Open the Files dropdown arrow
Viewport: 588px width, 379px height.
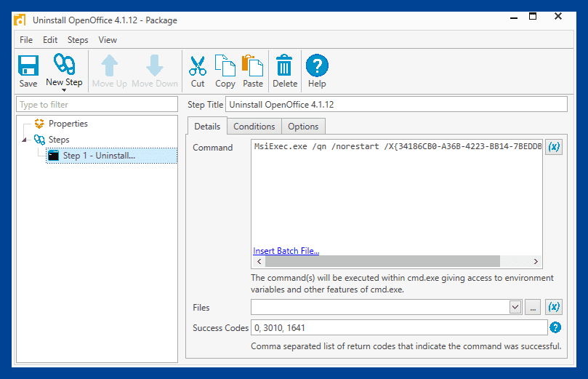[515, 307]
